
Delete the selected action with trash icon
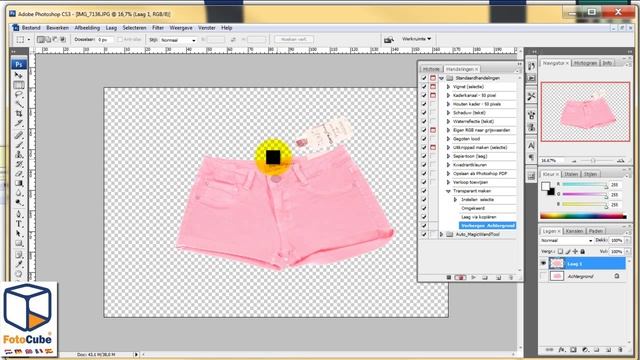[511, 278]
